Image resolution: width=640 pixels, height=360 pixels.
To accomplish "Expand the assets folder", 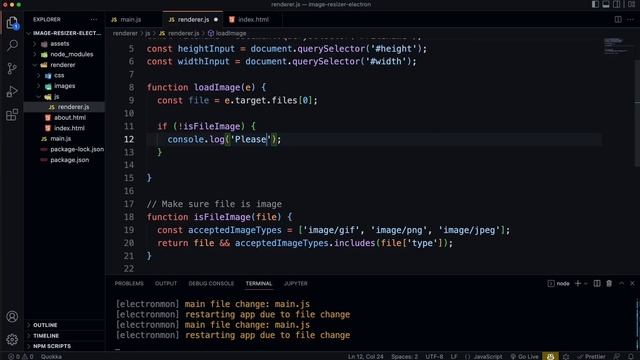I will (x=64, y=44).
